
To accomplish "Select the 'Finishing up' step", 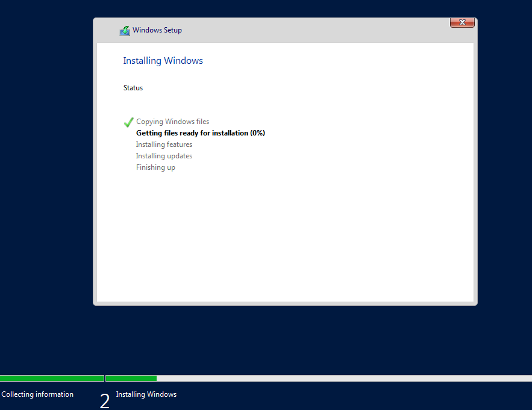I will point(155,167).
